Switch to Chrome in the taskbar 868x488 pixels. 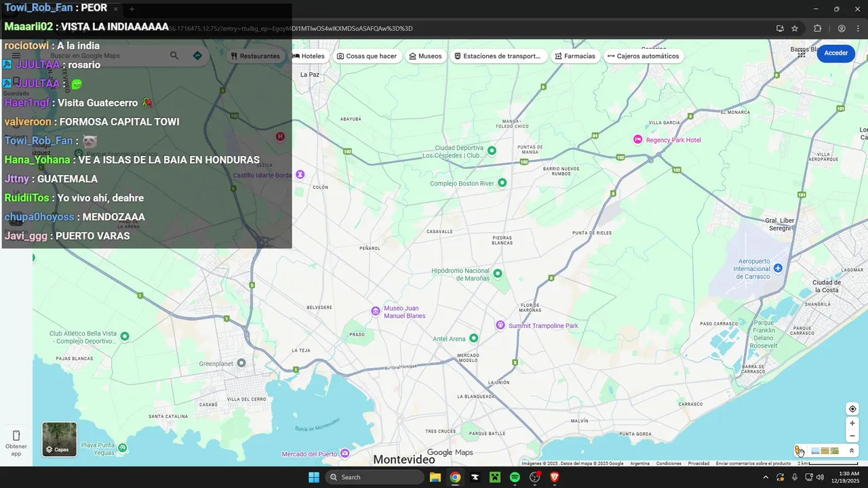(455, 477)
